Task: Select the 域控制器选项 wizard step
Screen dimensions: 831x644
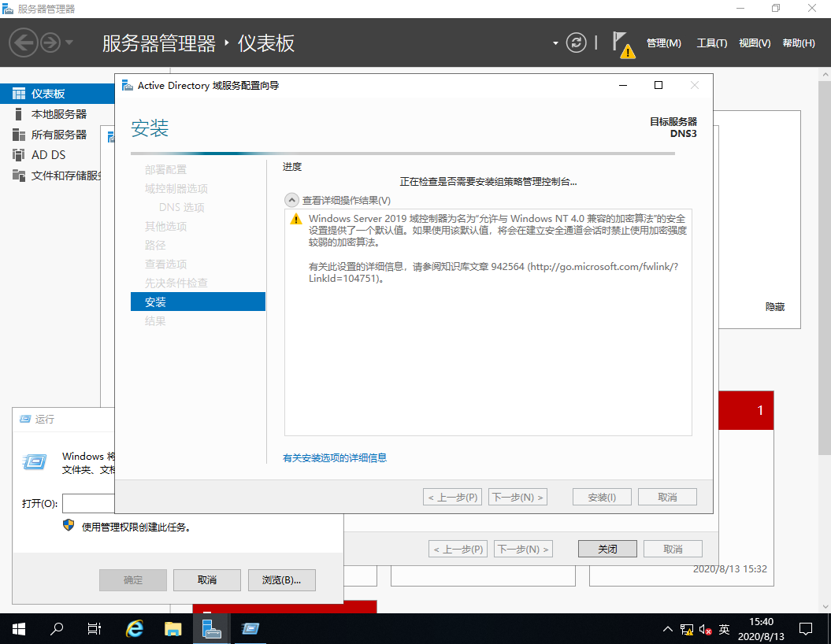Action: click(x=176, y=188)
